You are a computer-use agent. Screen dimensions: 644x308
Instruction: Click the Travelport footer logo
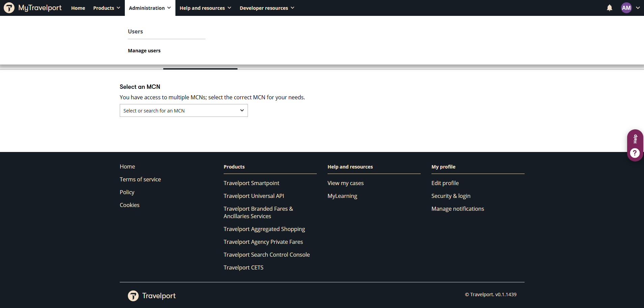(152, 296)
